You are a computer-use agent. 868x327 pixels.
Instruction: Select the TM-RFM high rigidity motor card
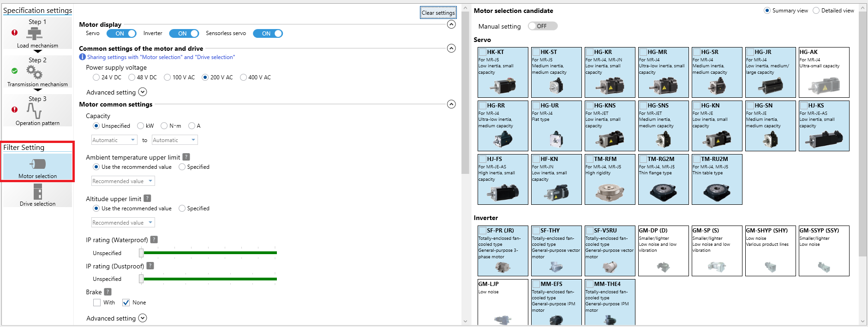tap(610, 179)
